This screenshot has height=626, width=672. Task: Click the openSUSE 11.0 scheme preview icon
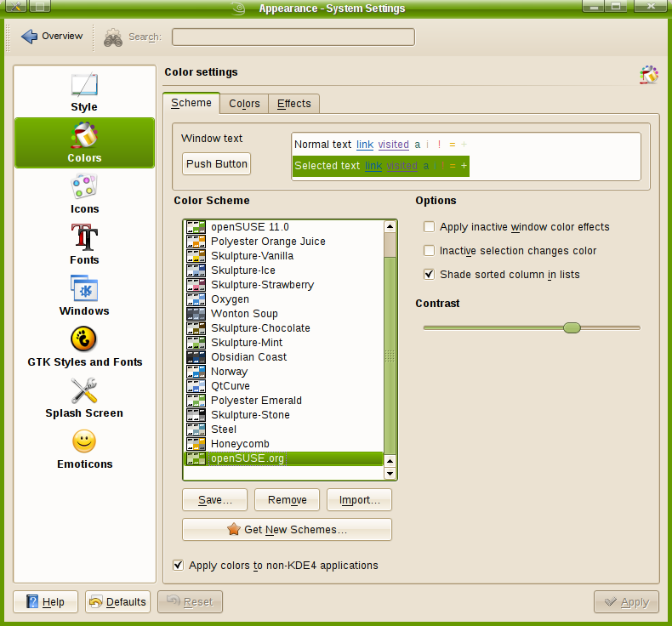[x=196, y=226]
